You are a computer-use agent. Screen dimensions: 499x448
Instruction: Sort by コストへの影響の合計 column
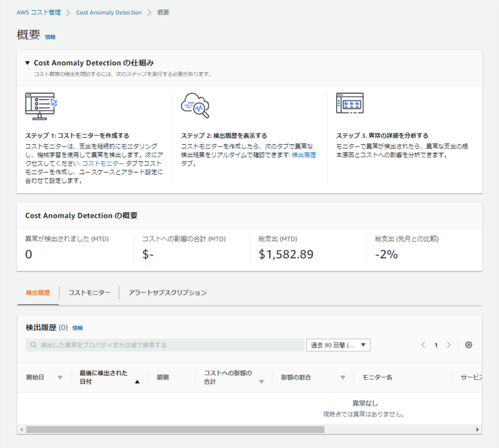coord(261,382)
